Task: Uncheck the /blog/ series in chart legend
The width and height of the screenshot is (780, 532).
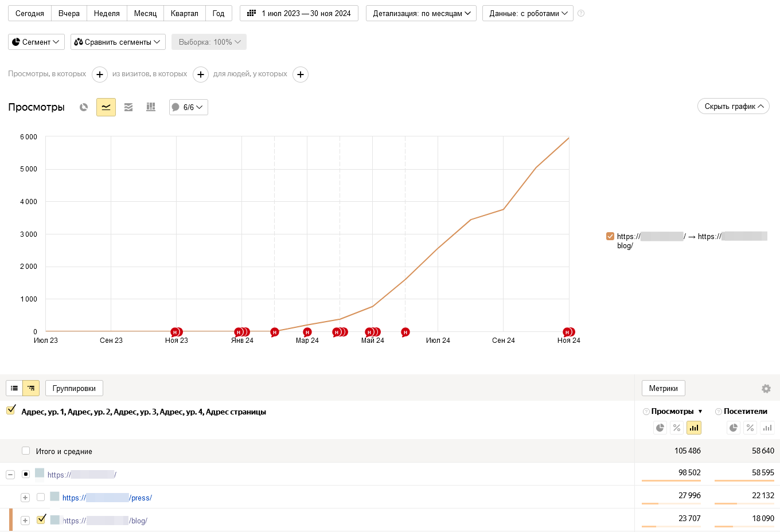Action: [x=610, y=236]
